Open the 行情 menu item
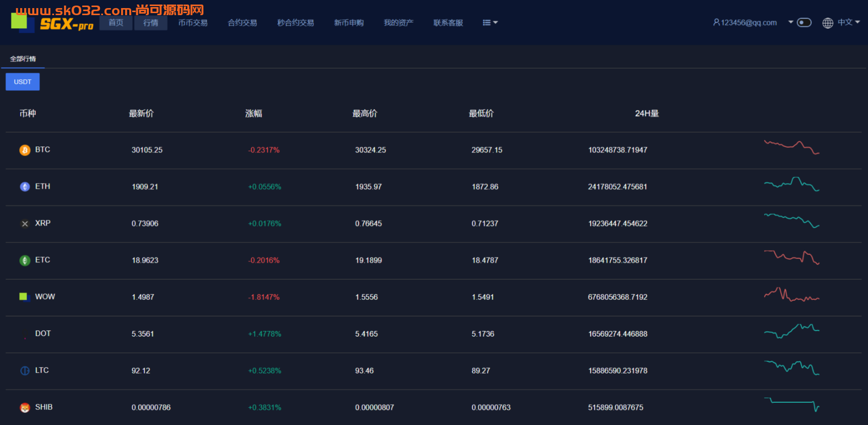Image resolution: width=868 pixels, height=425 pixels. (150, 23)
